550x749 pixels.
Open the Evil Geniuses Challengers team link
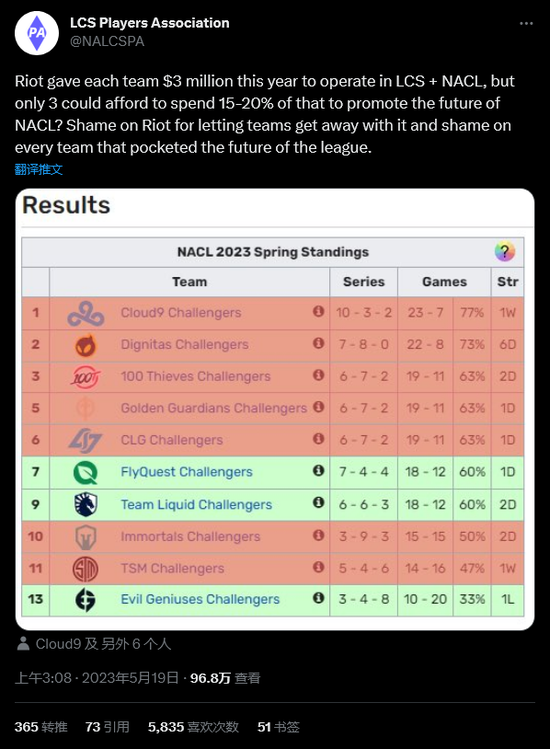(x=200, y=599)
